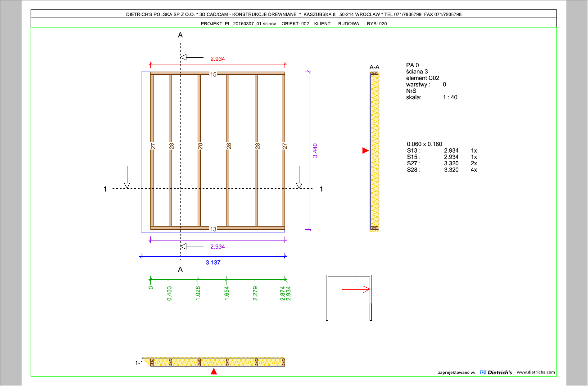588x386 pixels.
Task: Click the Dietrich's logo icon in footer
Action: (x=483, y=372)
